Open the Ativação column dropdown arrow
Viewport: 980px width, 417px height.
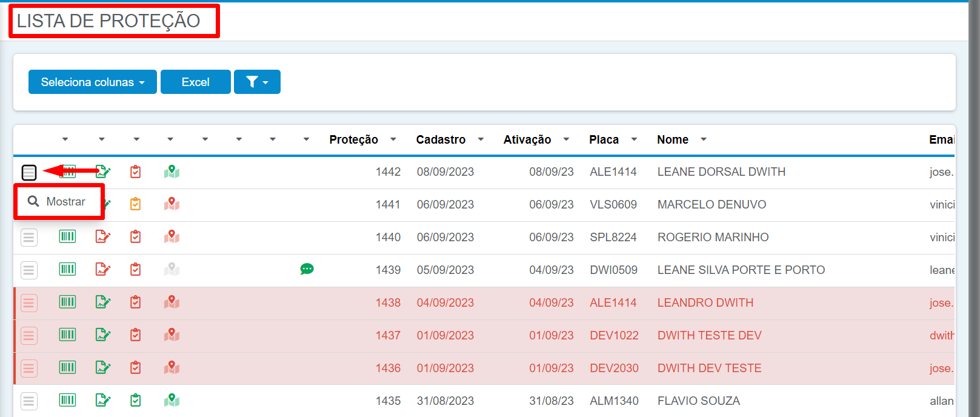click(x=567, y=139)
